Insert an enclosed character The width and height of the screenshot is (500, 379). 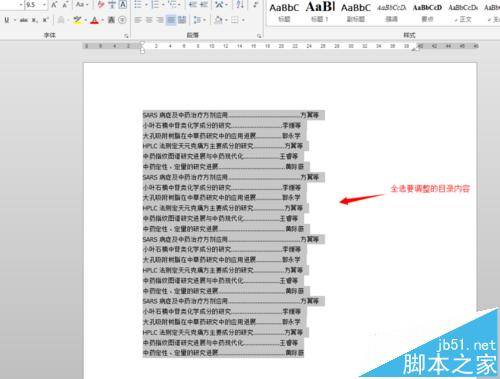click(x=122, y=20)
